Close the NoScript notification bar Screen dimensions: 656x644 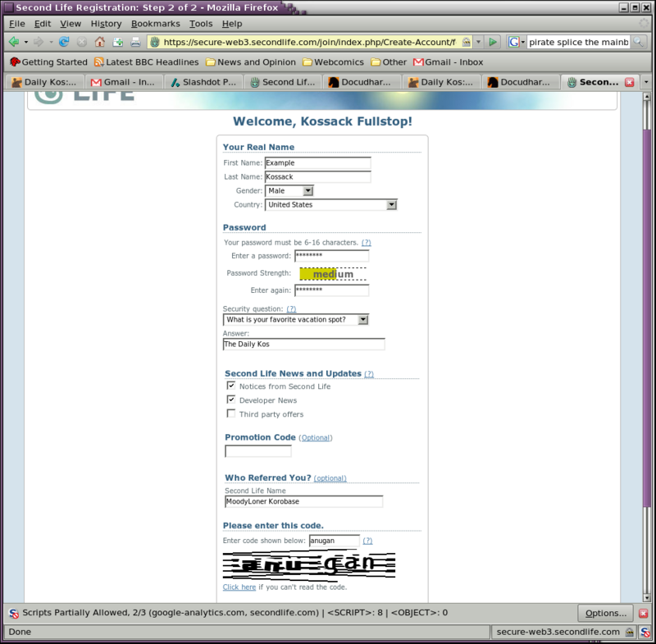coord(644,614)
